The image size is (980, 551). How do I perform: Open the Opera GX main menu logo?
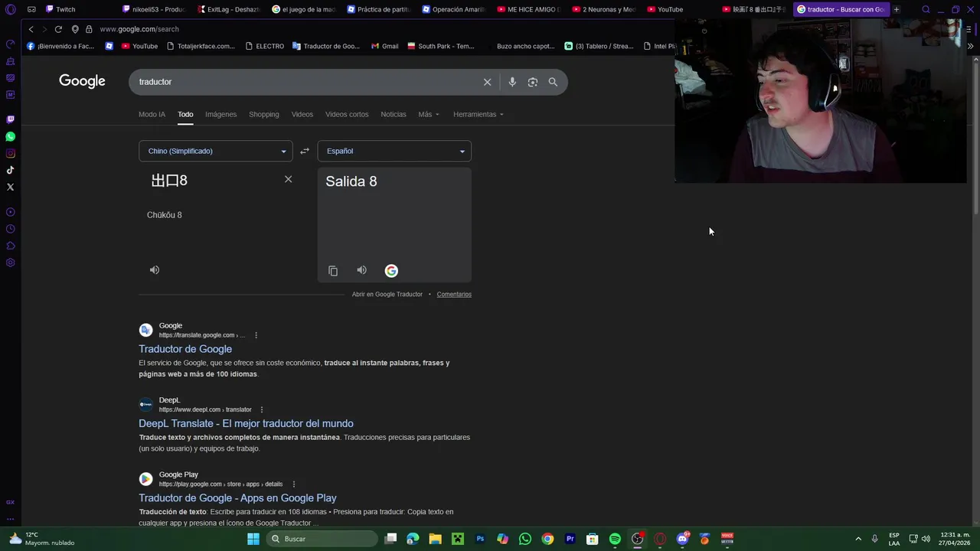coord(10,9)
